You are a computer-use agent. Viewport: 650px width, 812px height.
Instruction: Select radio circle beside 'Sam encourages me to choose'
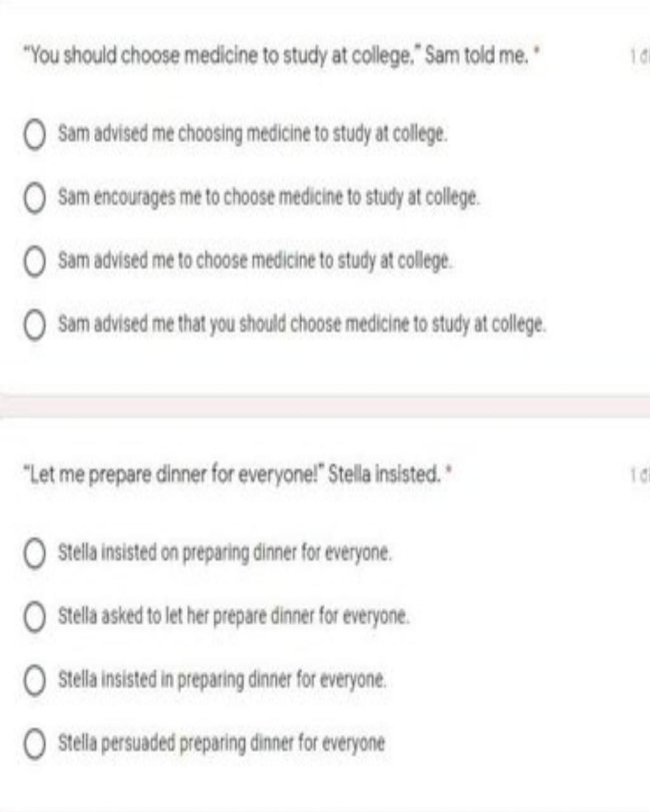[34, 198]
